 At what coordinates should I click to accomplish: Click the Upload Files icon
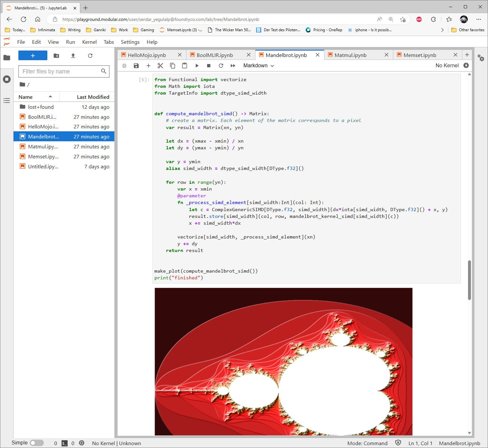tap(73, 56)
